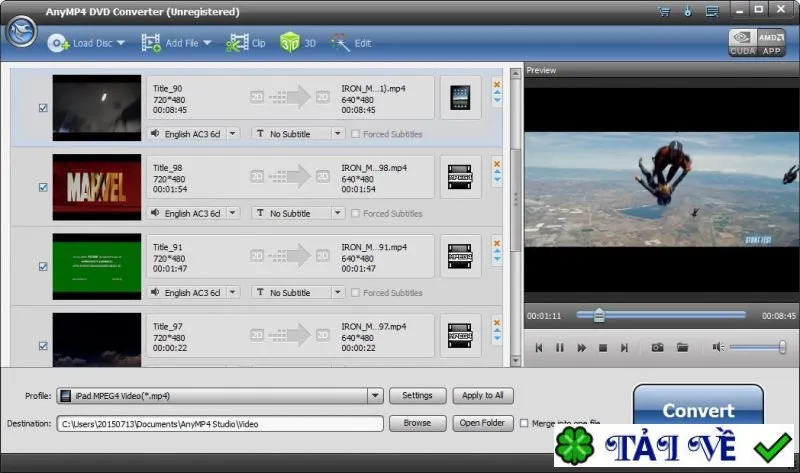
Task: Open English AC3 audio dropdown for Title_90
Action: coord(233,134)
